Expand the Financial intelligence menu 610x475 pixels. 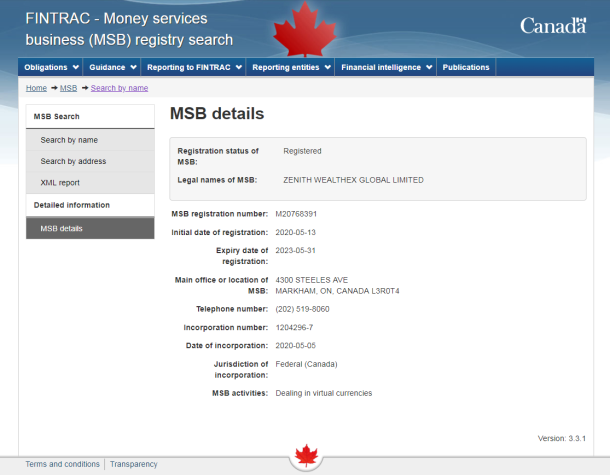[386, 68]
